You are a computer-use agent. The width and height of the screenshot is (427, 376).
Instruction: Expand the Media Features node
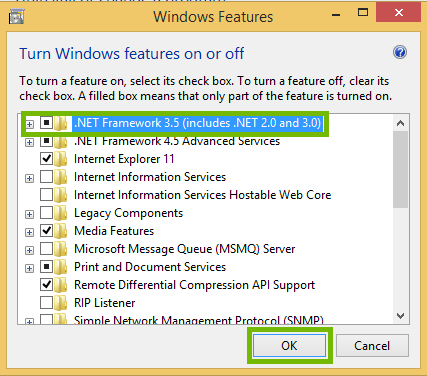click(x=30, y=232)
